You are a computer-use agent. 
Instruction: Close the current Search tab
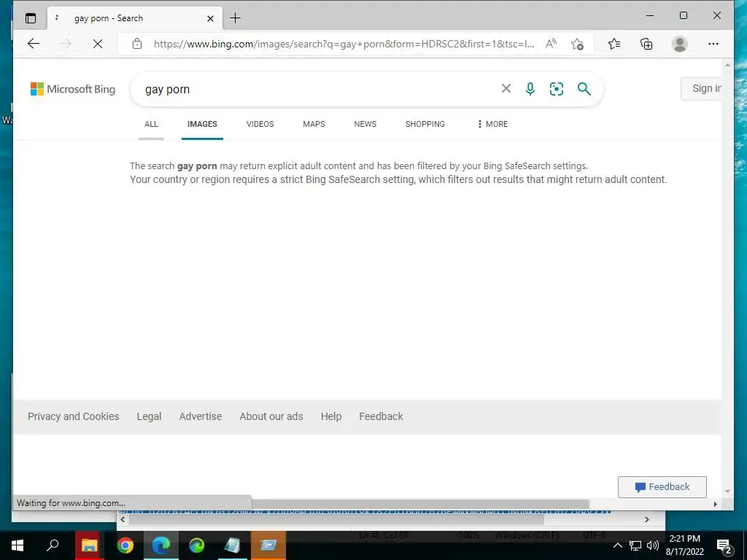(x=210, y=18)
